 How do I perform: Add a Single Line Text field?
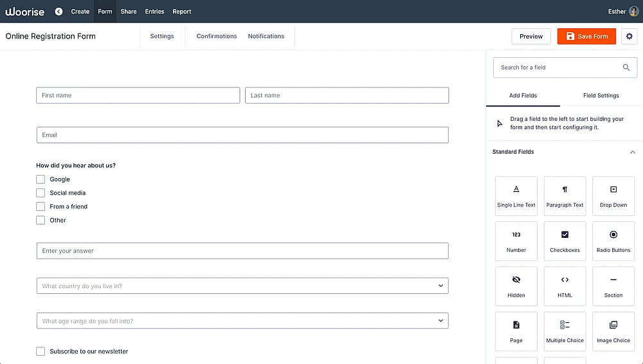(516, 196)
